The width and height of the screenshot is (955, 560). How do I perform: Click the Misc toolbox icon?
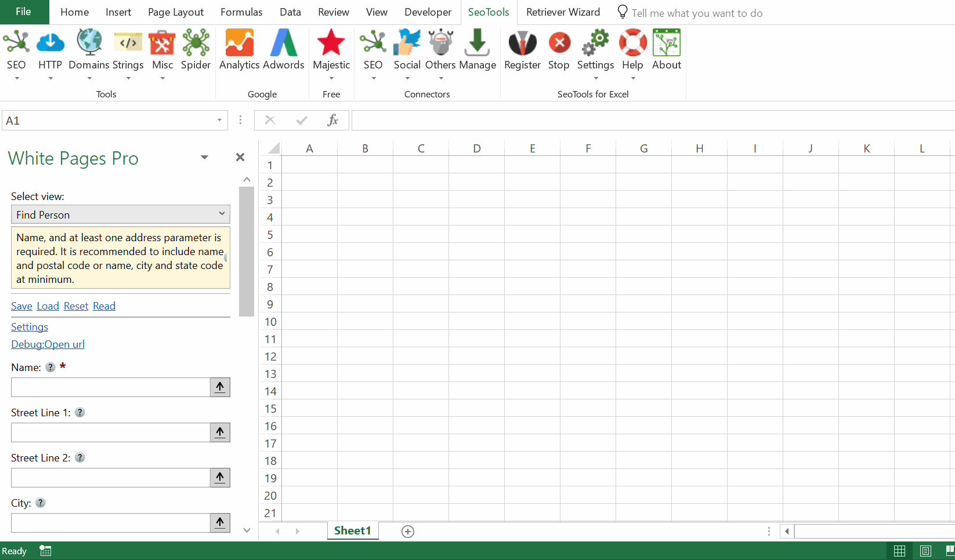[x=162, y=43]
